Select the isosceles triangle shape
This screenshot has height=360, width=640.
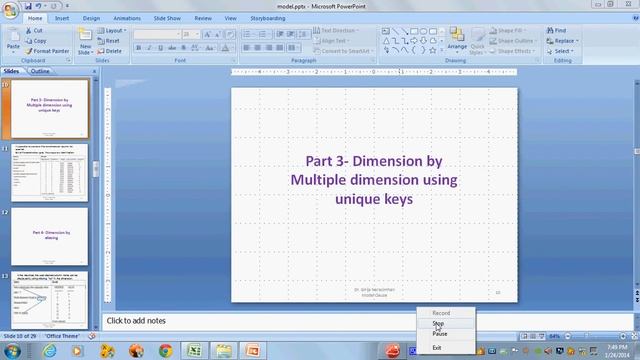(x=386, y=41)
